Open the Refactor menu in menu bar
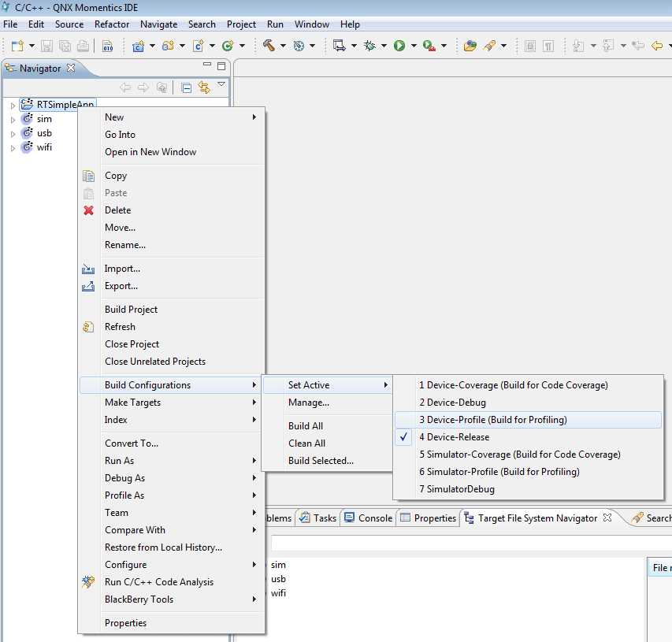 pyautogui.click(x=112, y=24)
